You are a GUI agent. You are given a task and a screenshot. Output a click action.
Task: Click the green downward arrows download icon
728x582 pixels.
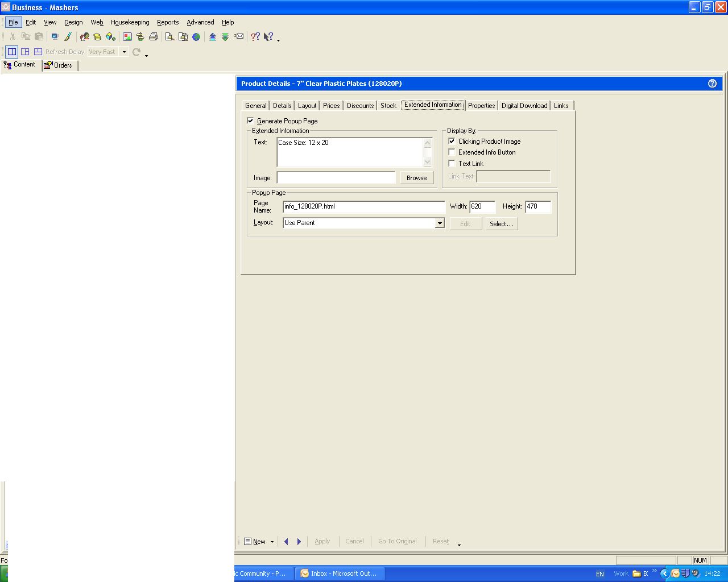(x=225, y=37)
